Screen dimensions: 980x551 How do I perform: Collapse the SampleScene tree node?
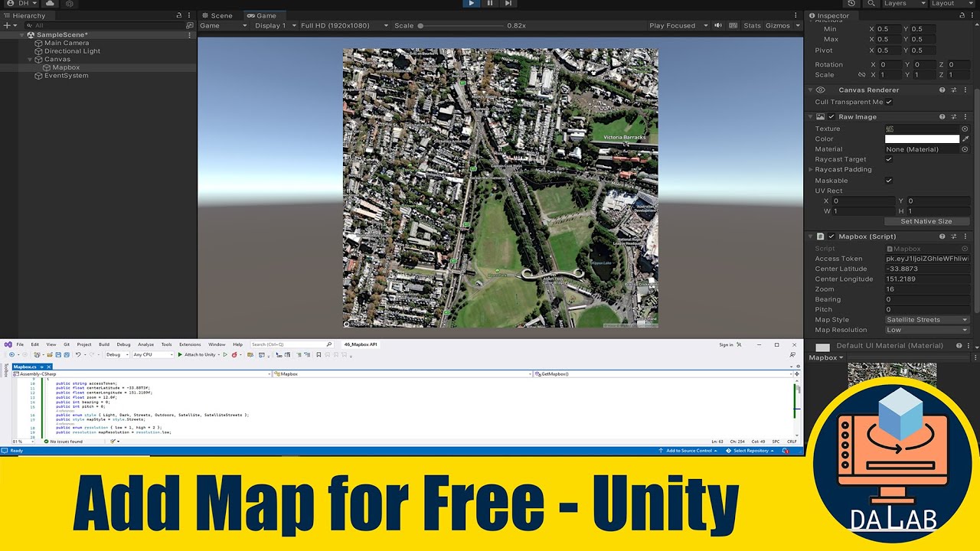(x=23, y=35)
